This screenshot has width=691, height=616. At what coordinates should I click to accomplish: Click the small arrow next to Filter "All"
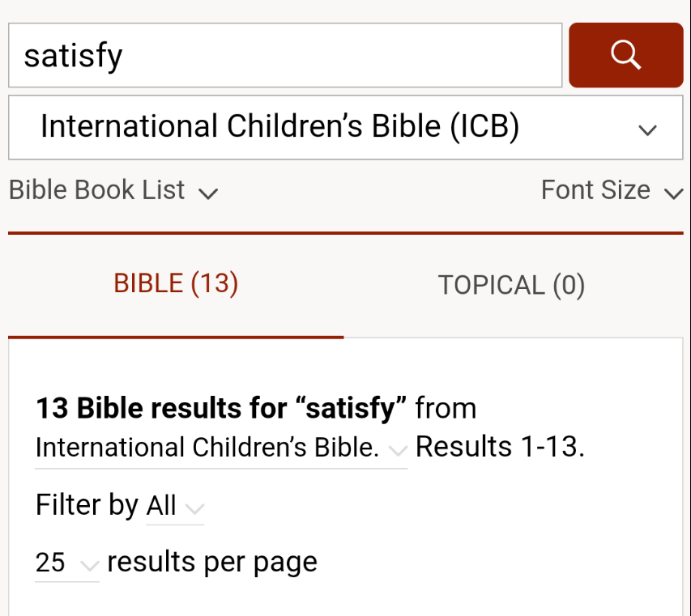tap(194, 509)
